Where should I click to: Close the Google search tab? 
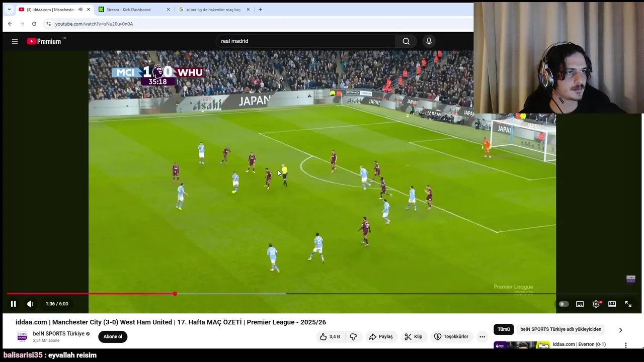pos(248,10)
